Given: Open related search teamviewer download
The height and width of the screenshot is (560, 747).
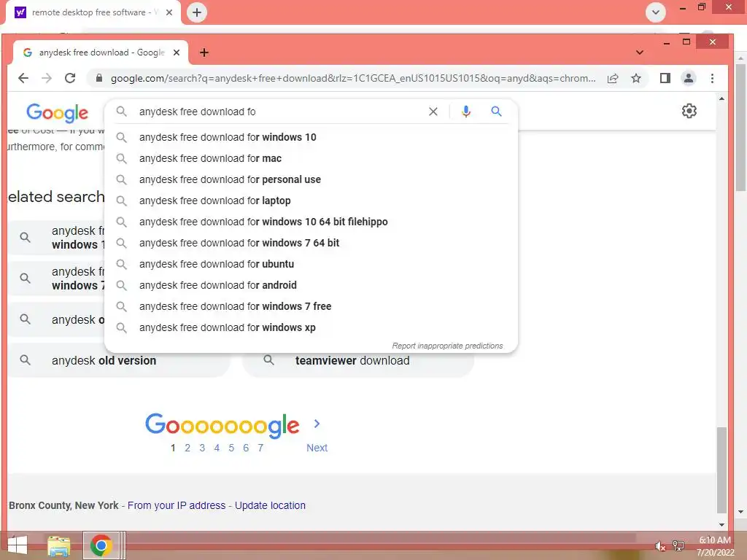Looking at the screenshot, I should [x=358, y=360].
